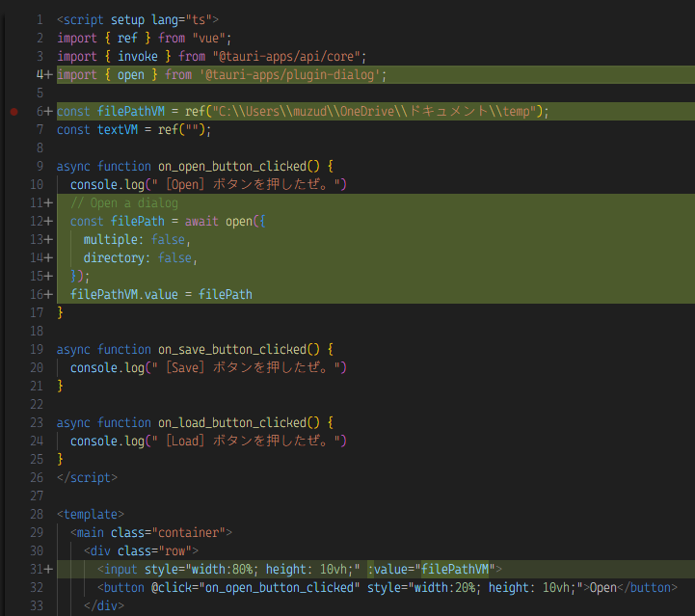The width and height of the screenshot is (695, 616).
Task: Click '<script setup lang="ts">' on line 1
Action: 138,20
